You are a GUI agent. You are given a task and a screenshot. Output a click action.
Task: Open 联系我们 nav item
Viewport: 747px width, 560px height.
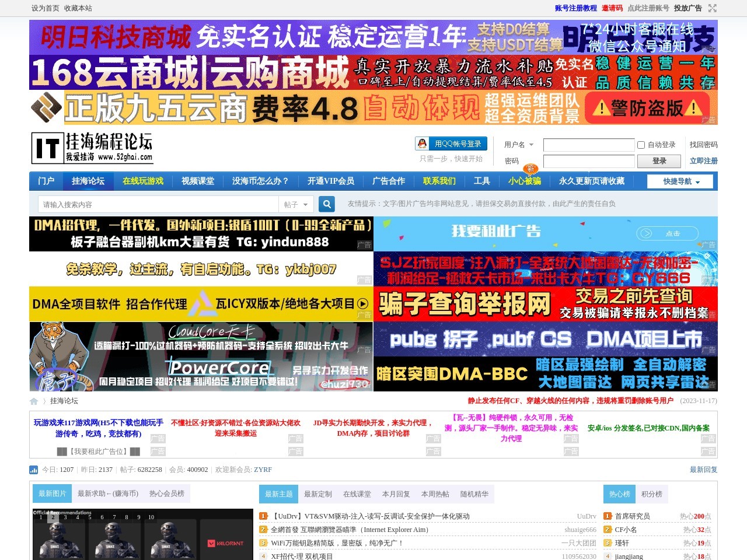pos(439,181)
